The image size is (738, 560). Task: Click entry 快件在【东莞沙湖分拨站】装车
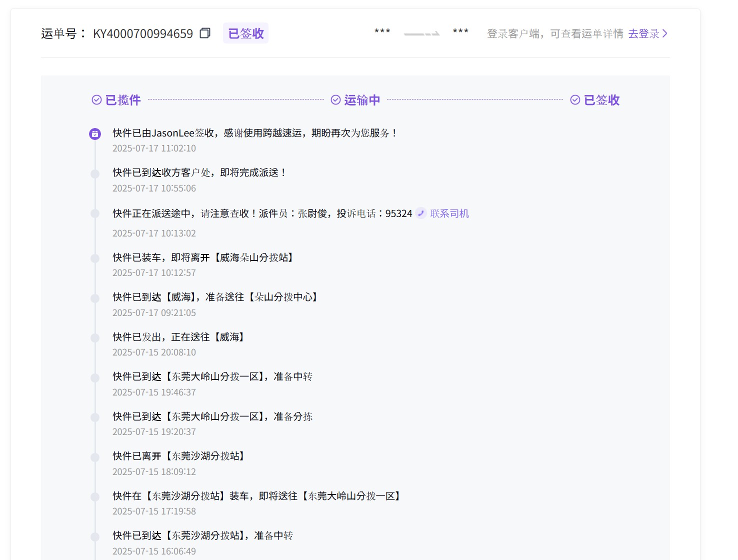click(x=257, y=496)
